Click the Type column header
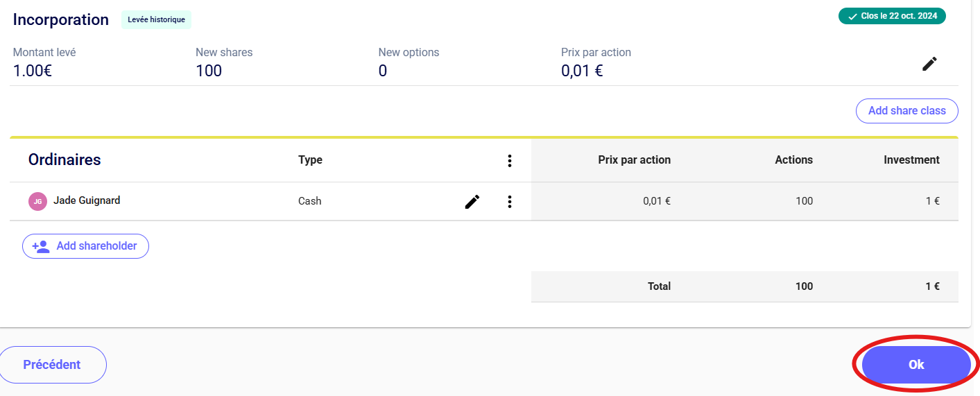The image size is (980, 396). [310, 160]
